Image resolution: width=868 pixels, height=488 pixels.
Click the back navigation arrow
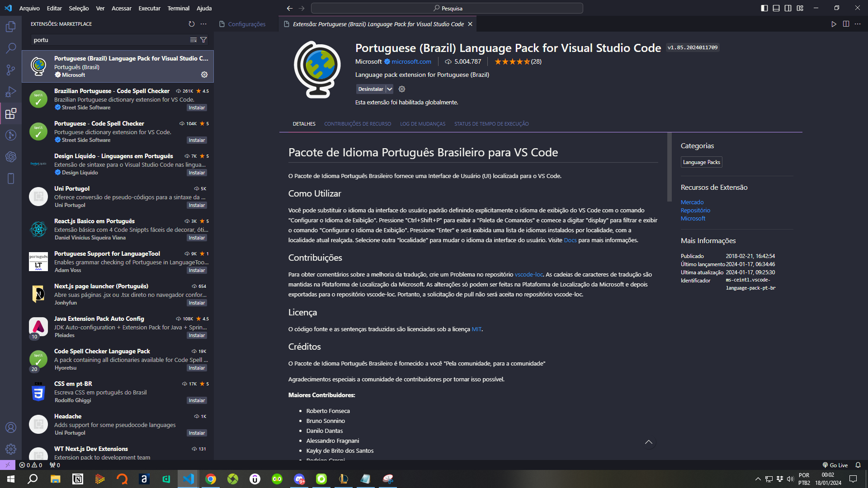tap(290, 8)
